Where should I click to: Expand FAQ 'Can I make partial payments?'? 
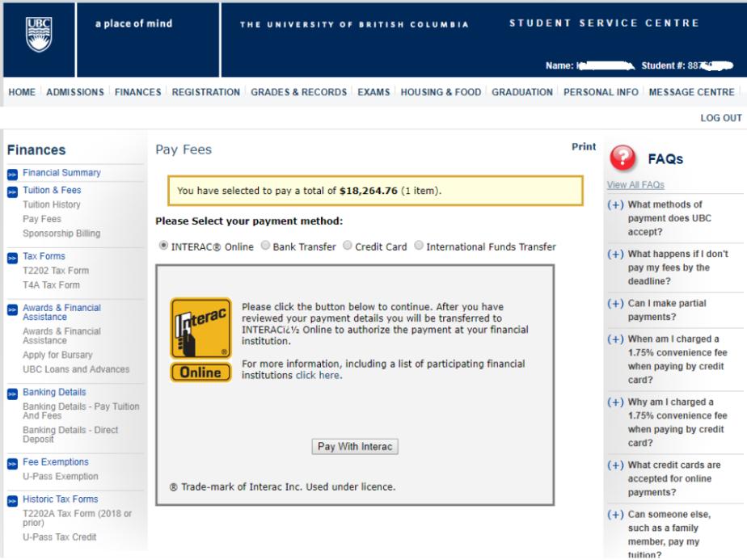pyautogui.click(x=615, y=304)
